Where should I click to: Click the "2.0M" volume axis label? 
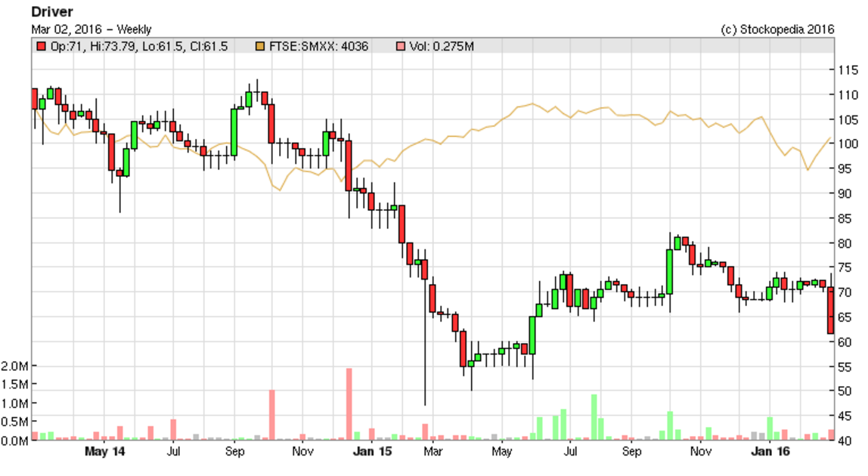(x=15, y=366)
